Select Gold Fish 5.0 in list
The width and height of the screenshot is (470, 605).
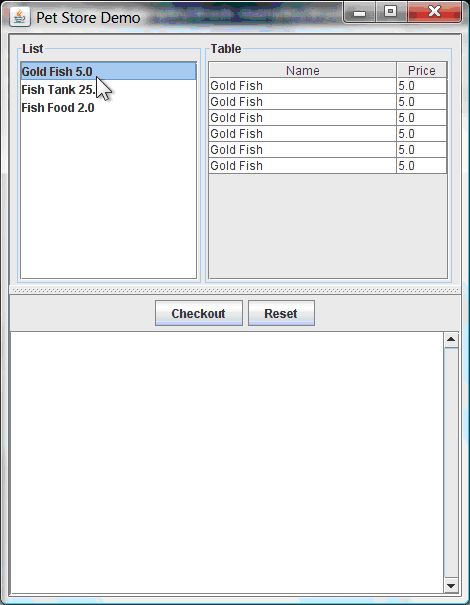(108, 71)
